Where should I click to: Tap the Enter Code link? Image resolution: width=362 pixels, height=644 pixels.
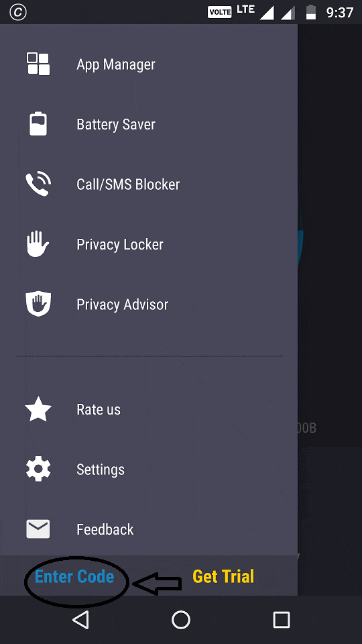pos(74,577)
